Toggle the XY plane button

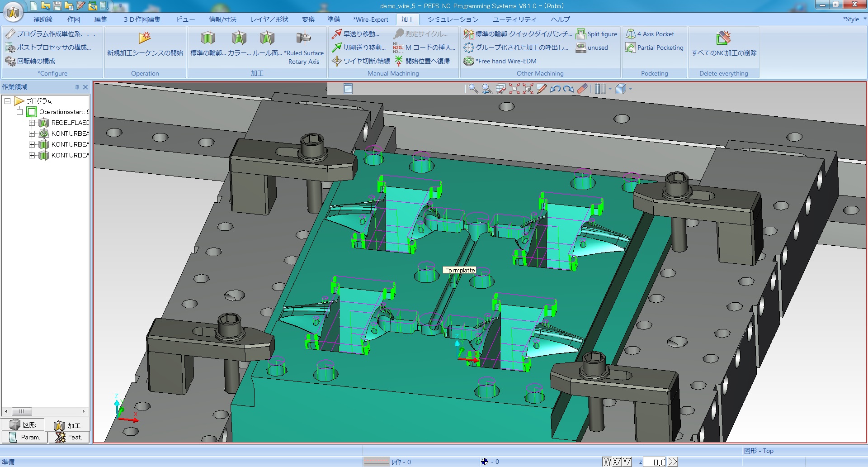607,462
